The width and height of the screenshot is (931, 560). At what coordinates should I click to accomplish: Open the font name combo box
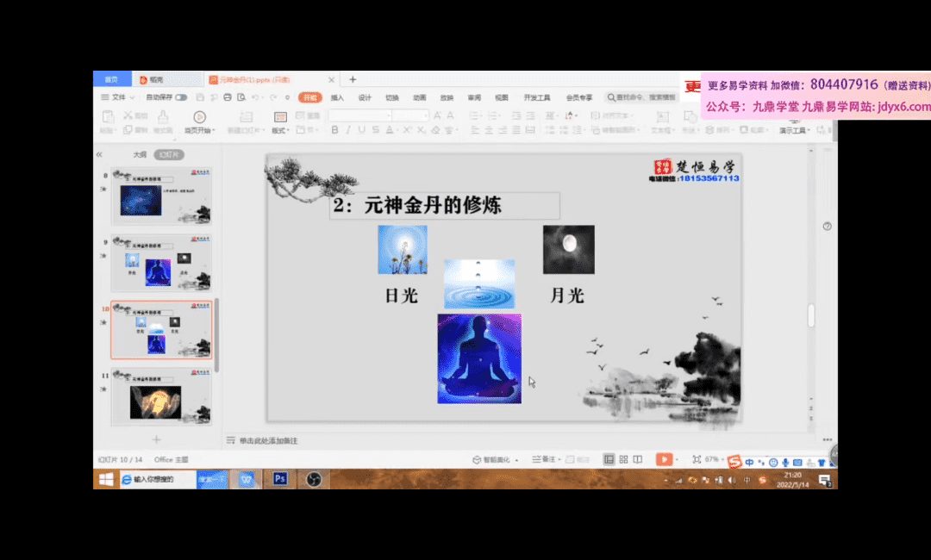pos(359,115)
